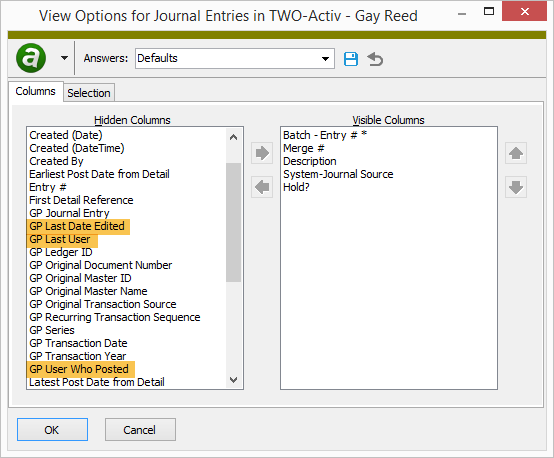This screenshot has width=554, height=458.
Task: Select 'Merge #' in Visible Columns
Action: click(x=304, y=148)
